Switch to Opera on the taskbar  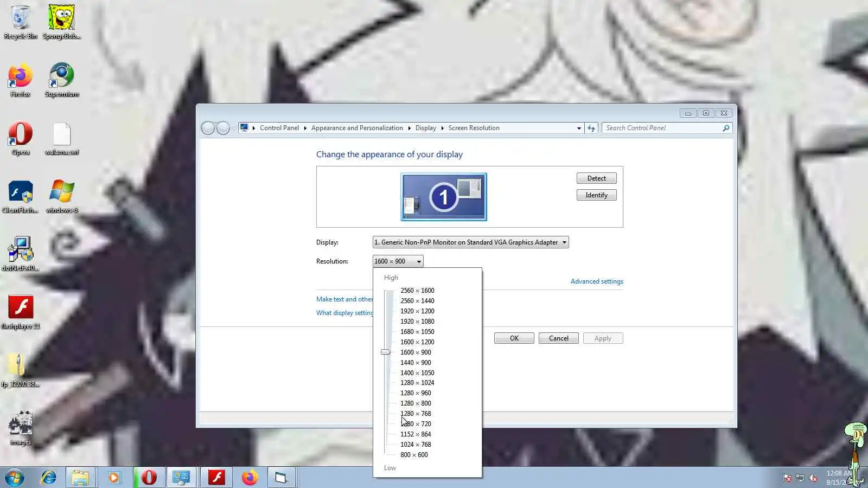(149, 478)
